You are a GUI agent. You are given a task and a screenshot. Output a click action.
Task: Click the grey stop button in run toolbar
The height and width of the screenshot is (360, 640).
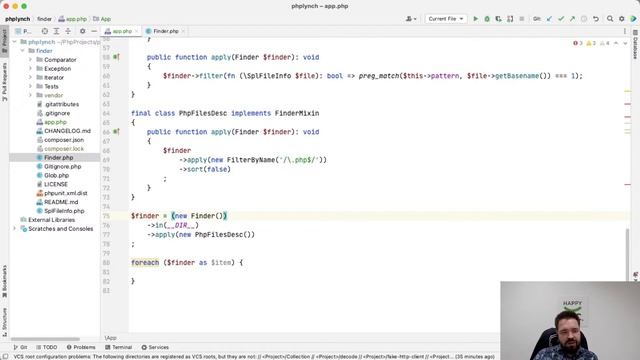522,19
